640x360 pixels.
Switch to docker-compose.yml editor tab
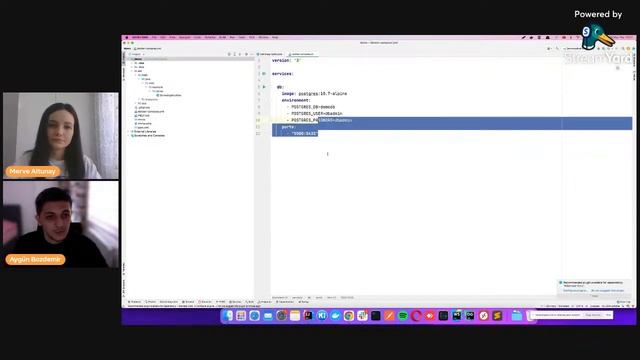click(302, 54)
